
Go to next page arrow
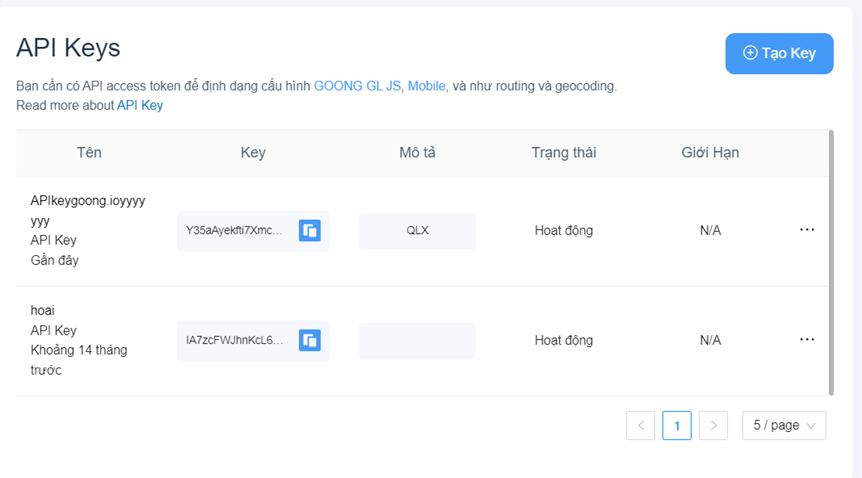(713, 426)
